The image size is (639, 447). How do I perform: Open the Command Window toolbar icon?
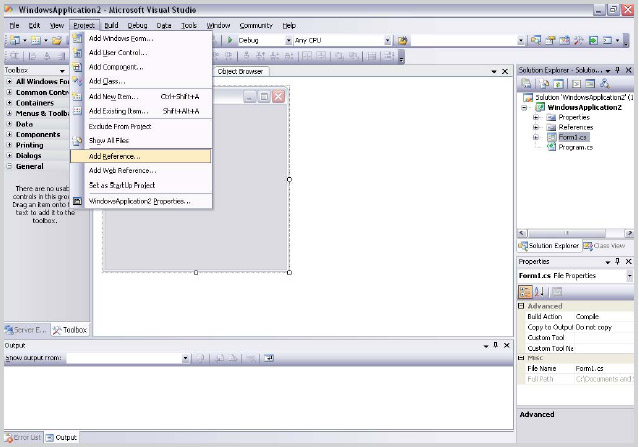(607, 40)
